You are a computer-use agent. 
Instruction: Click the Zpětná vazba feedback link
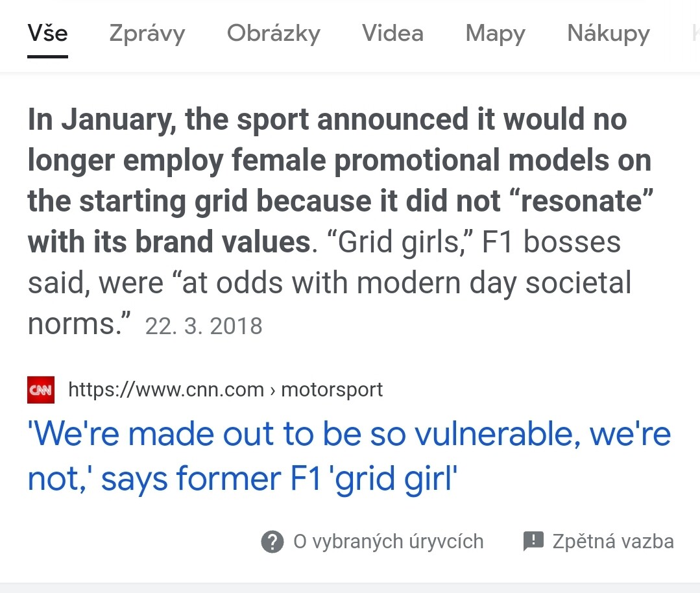(613, 542)
